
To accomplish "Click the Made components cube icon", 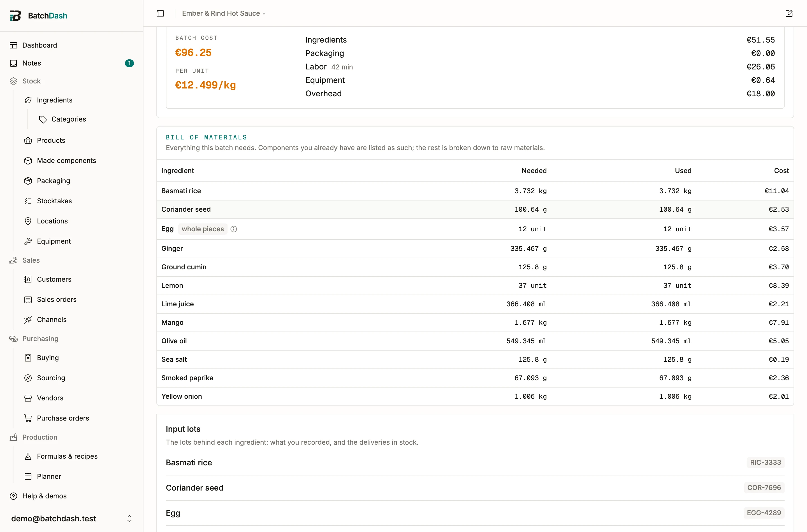I will point(28,160).
